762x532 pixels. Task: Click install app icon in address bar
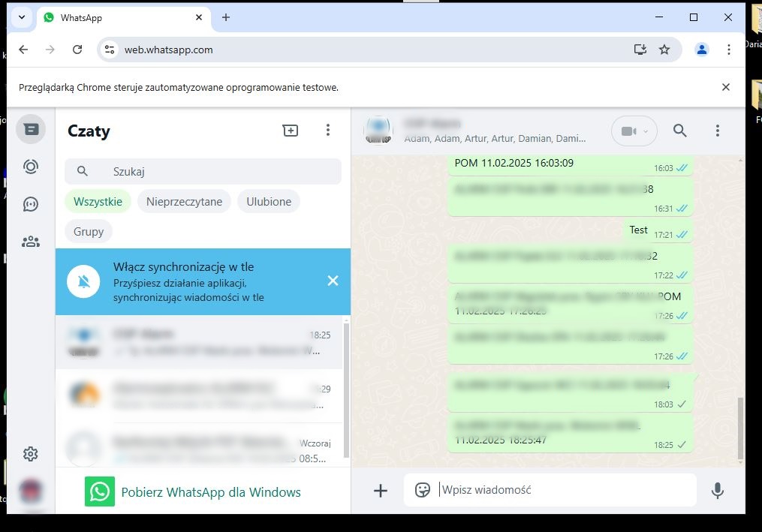click(x=640, y=49)
